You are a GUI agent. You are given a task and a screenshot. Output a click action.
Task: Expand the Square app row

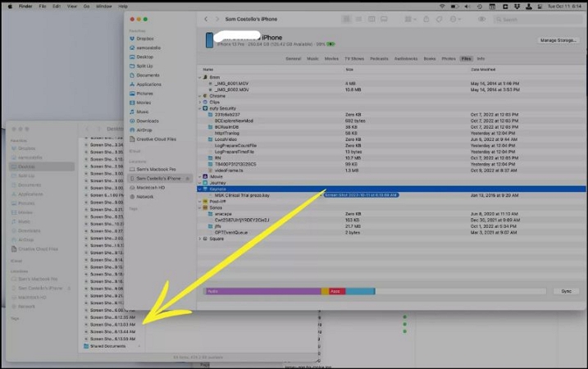click(x=200, y=239)
